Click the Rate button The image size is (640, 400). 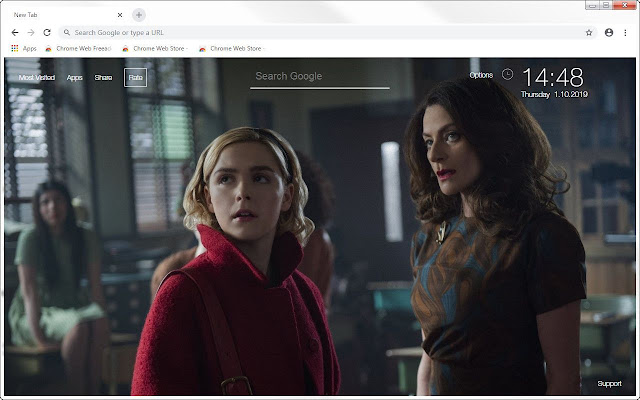pos(136,78)
